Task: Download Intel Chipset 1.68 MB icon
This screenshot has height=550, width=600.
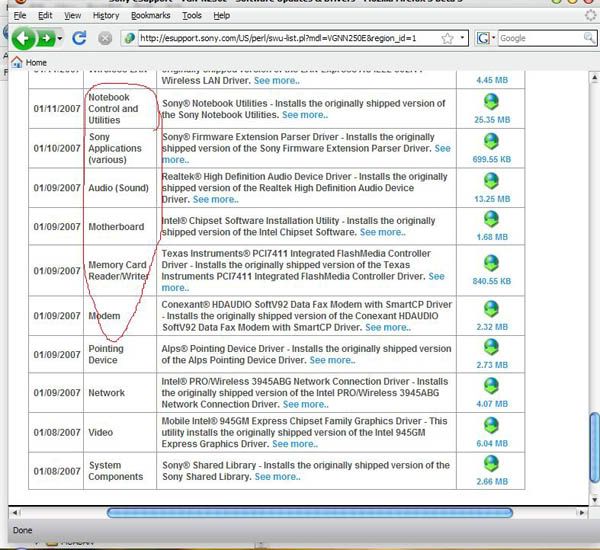Action: click(x=491, y=220)
